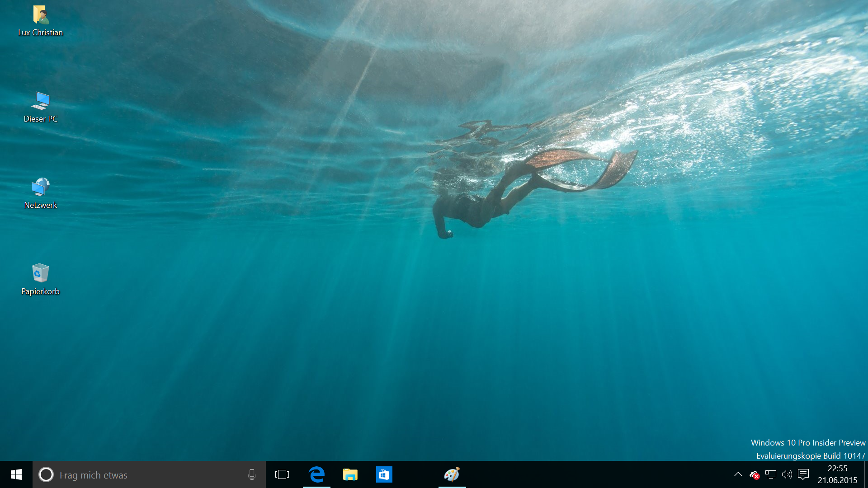This screenshot has width=868, height=488.
Task: Click the Show Desktop strip at taskbar edge
Action: pyautogui.click(x=866, y=474)
